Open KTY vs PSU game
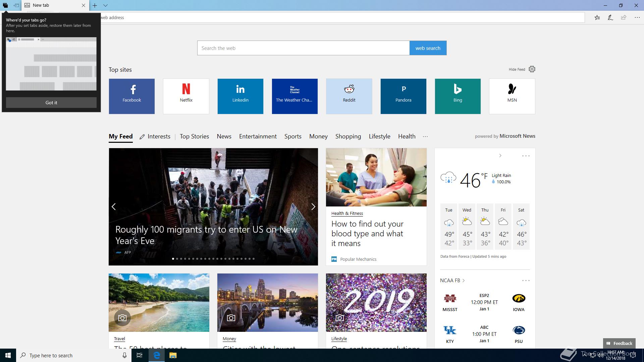 tap(484, 334)
